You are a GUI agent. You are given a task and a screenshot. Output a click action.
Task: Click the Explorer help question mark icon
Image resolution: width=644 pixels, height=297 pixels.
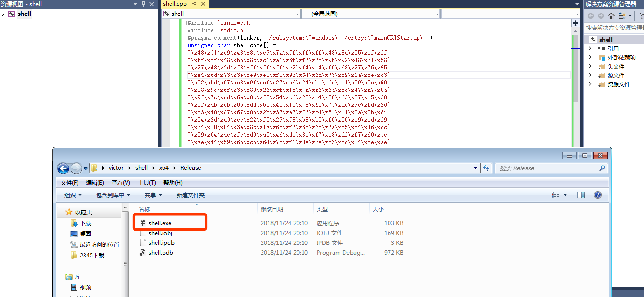pos(597,195)
